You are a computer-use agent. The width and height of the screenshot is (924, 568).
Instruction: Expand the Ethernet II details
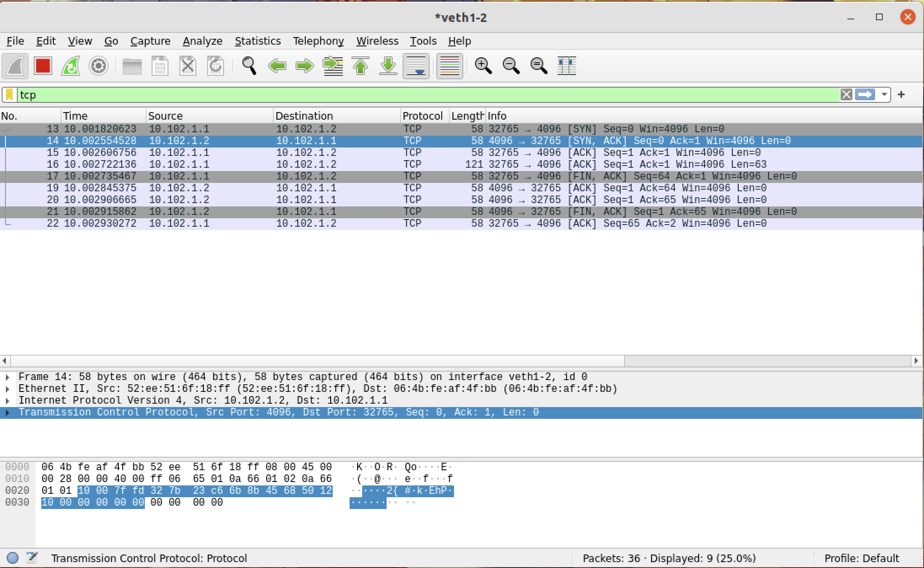[7, 389]
